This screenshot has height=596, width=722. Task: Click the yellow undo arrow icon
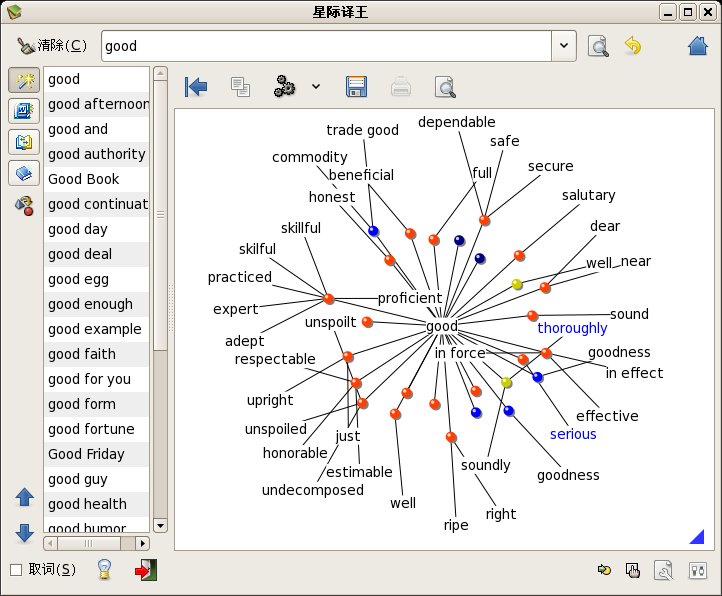633,46
